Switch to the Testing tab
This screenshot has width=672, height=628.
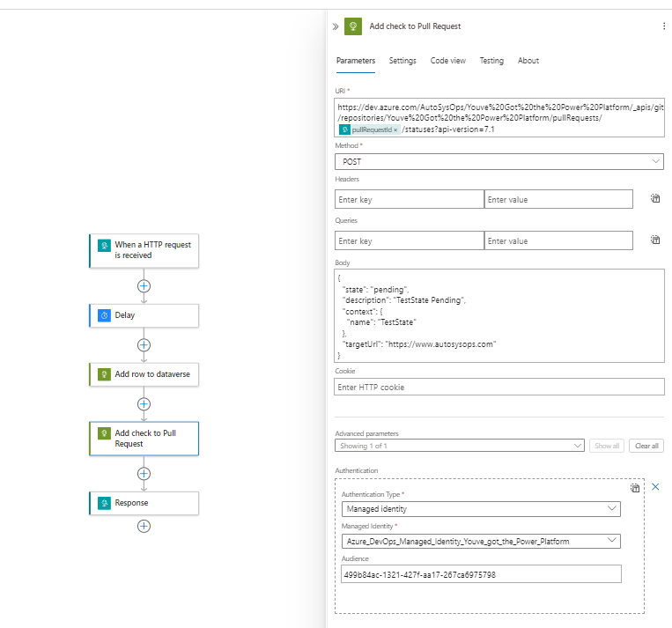[491, 61]
